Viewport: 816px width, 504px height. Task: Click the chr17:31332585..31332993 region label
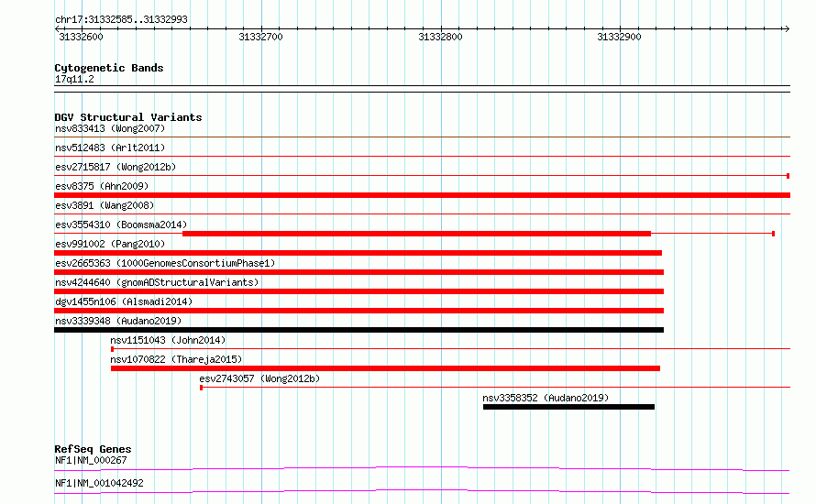[x=121, y=19]
